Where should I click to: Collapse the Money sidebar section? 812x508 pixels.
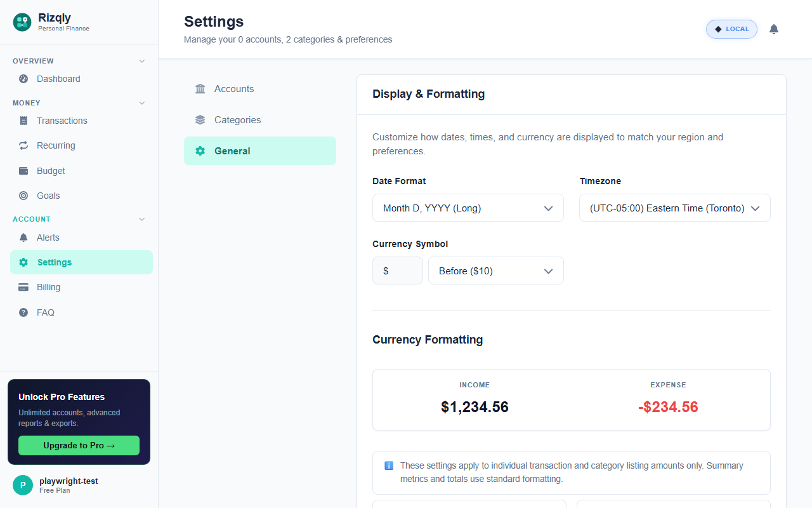[142, 103]
